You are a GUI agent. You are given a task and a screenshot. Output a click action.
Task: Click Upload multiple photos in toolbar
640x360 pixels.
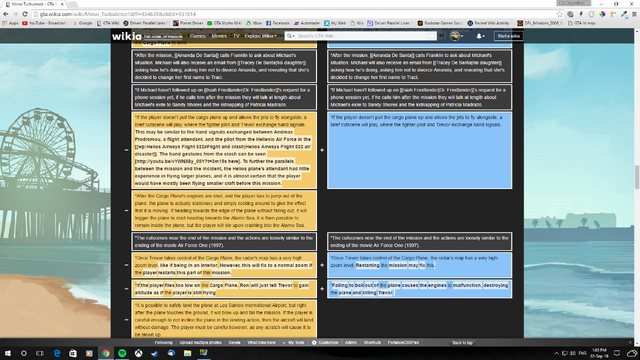coord(200,343)
